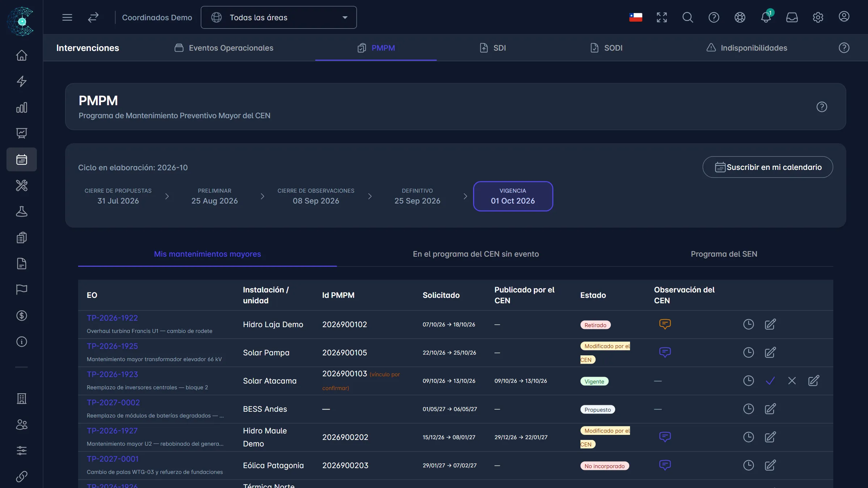Edit the BESS Andes row

(x=770, y=409)
